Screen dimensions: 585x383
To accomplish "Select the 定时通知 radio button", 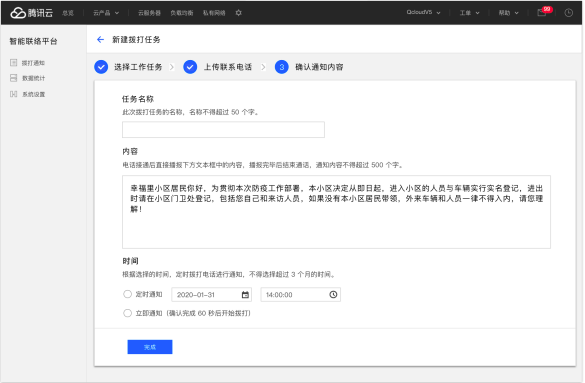I will pyautogui.click(x=128, y=294).
